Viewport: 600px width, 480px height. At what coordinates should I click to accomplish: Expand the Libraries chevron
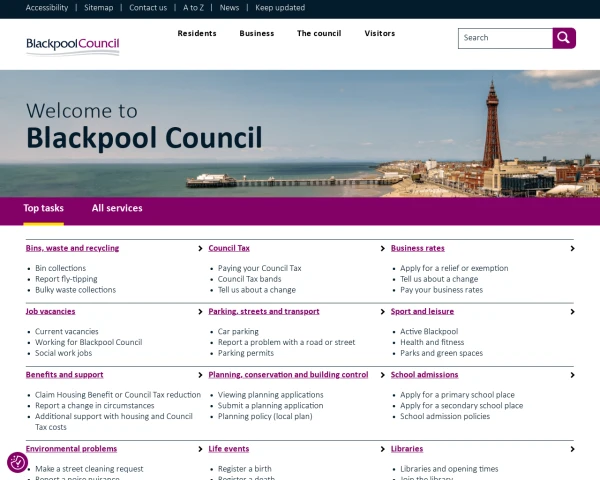[x=572, y=449]
